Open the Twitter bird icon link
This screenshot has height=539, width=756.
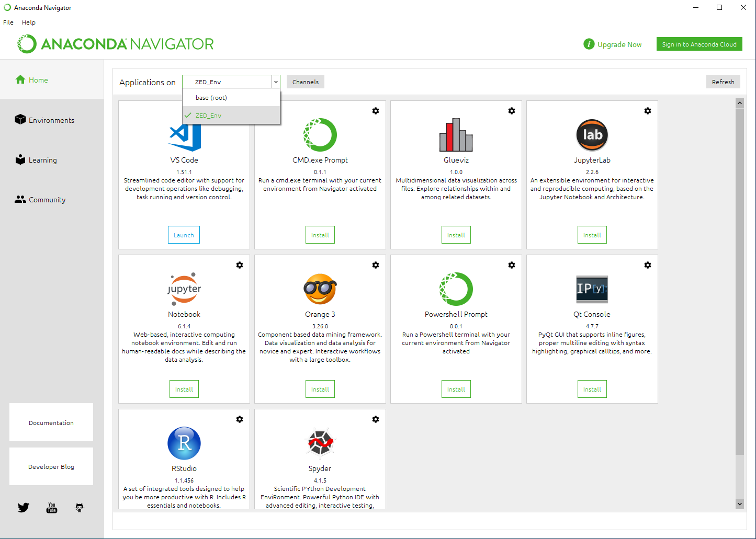click(x=24, y=508)
